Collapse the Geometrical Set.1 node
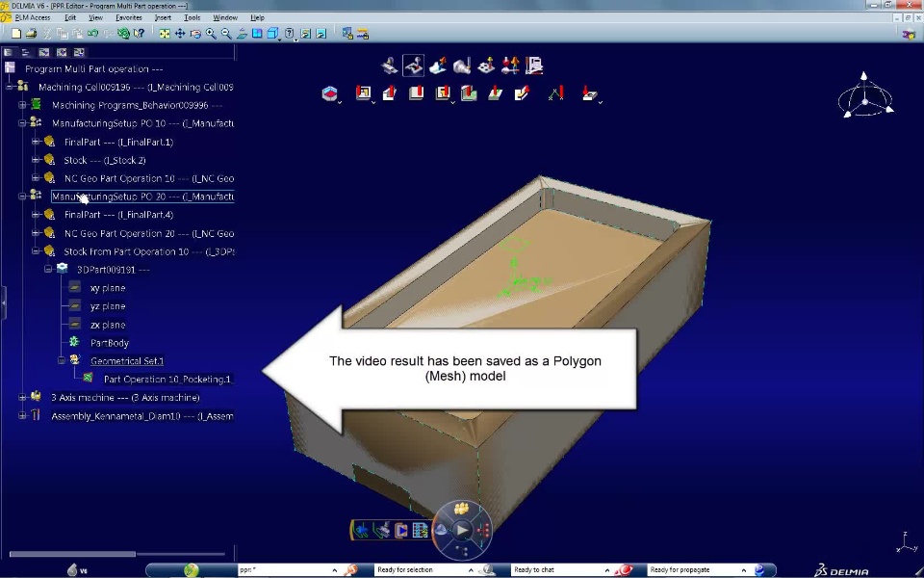924x578 pixels. pos(62,360)
